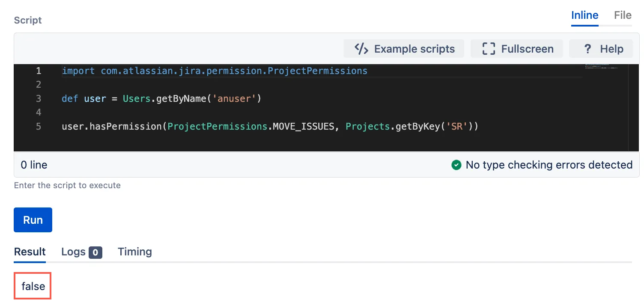The width and height of the screenshot is (644, 308).
Task: Click line number 2 in gutter
Action: tap(39, 84)
